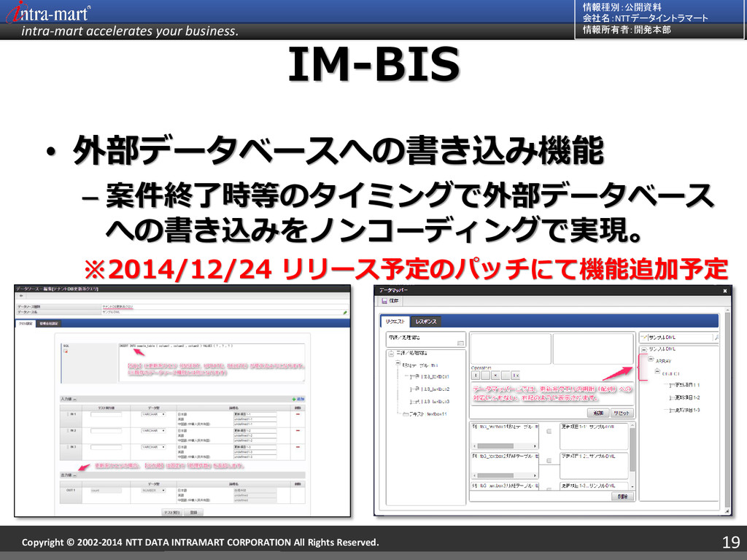Collapse the table node in the left tree
The image size is (747, 560).
(x=398, y=365)
